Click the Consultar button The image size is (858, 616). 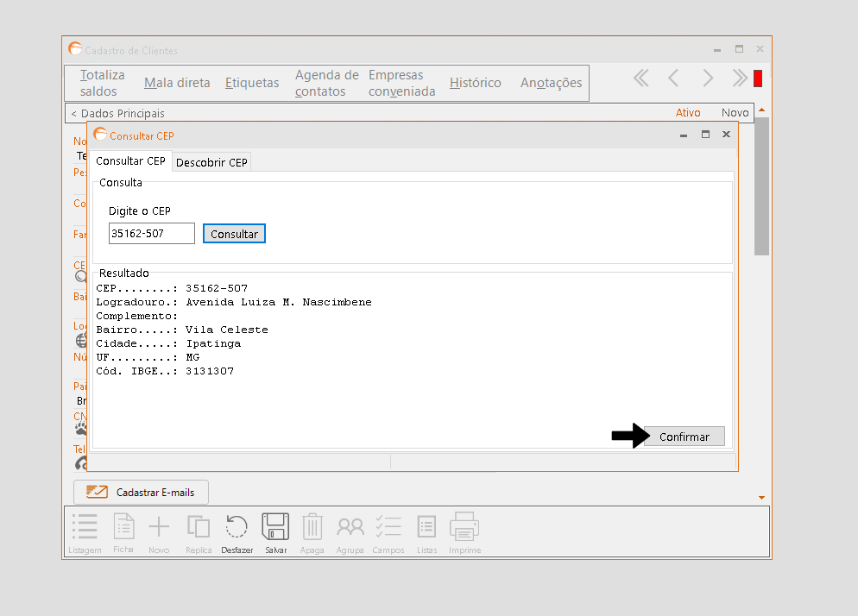click(x=234, y=234)
